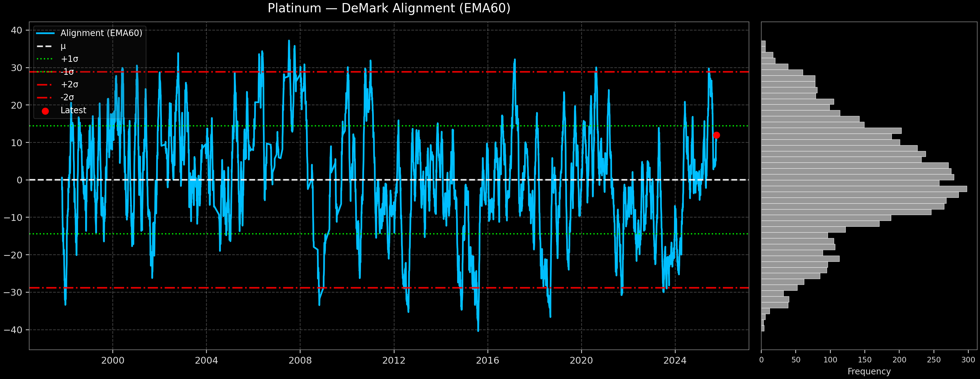Click the 300 tick on frequency axis
The image size is (980, 379).
[968, 360]
